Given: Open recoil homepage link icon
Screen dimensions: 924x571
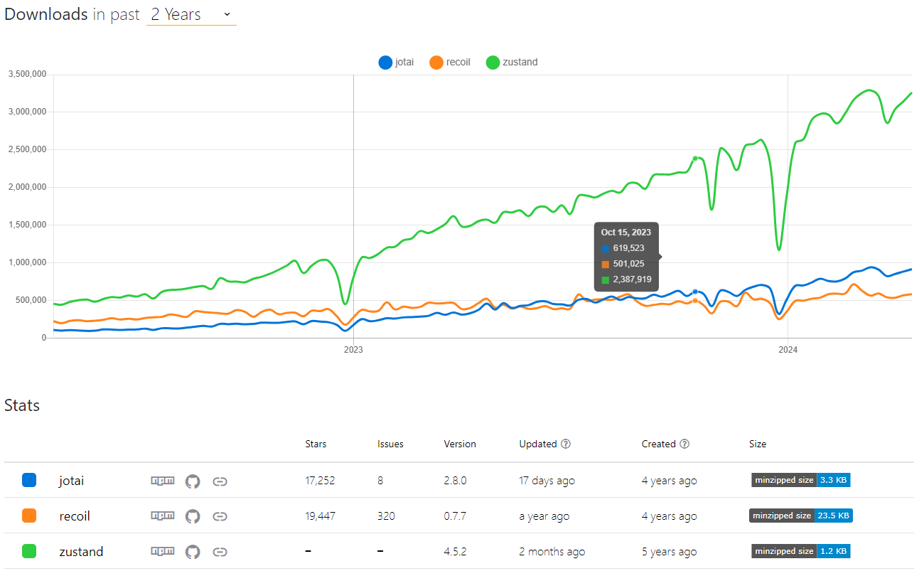Looking at the screenshot, I should tap(220, 516).
